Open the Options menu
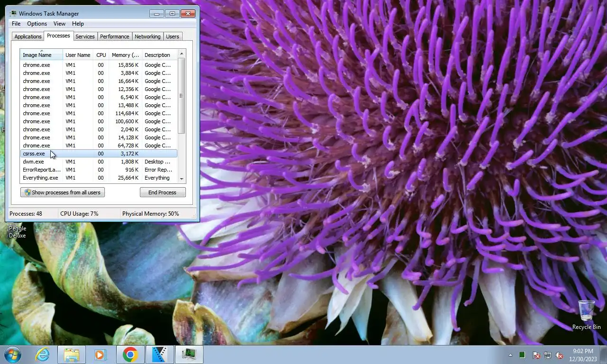Image resolution: width=607 pixels, height=364 pixels. click(x=37, y=24)
